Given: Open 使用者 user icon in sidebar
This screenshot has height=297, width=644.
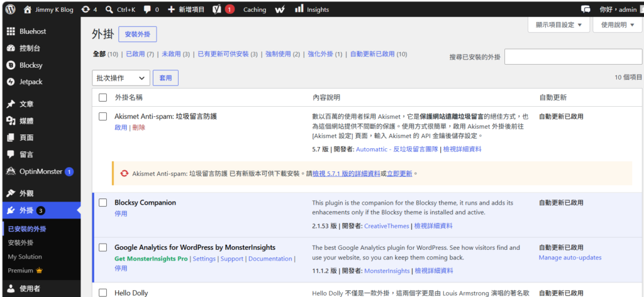Looking at the screenshot, I should coord(11,289).
